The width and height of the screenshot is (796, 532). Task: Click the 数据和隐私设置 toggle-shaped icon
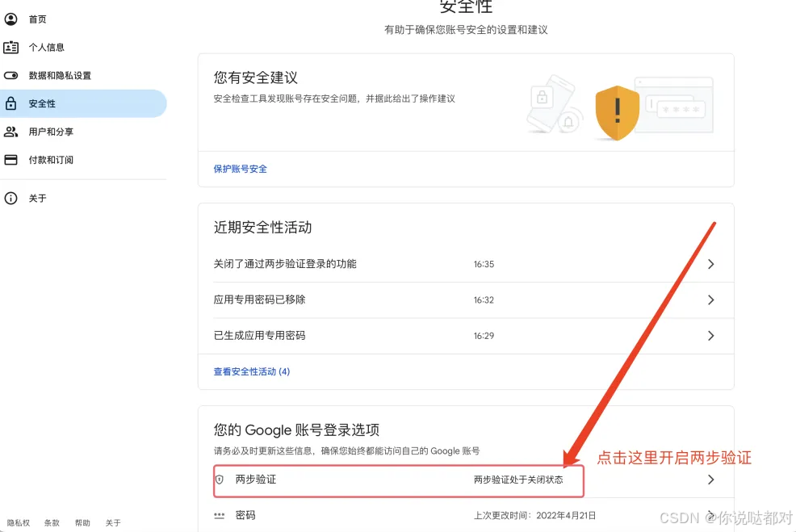point(10,76)
